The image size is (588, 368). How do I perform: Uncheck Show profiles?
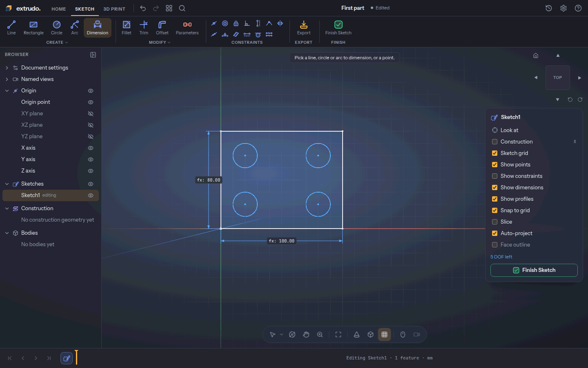[494, 199]
